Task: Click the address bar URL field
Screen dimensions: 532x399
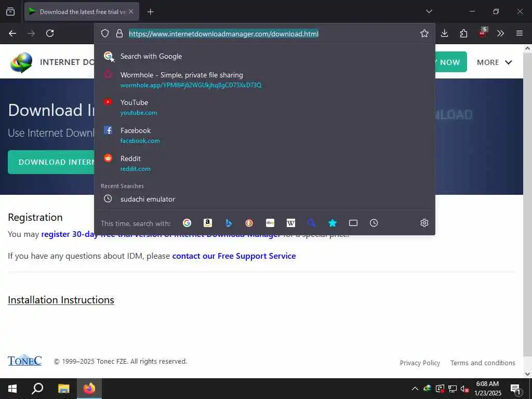Action: tap(223, 34)
